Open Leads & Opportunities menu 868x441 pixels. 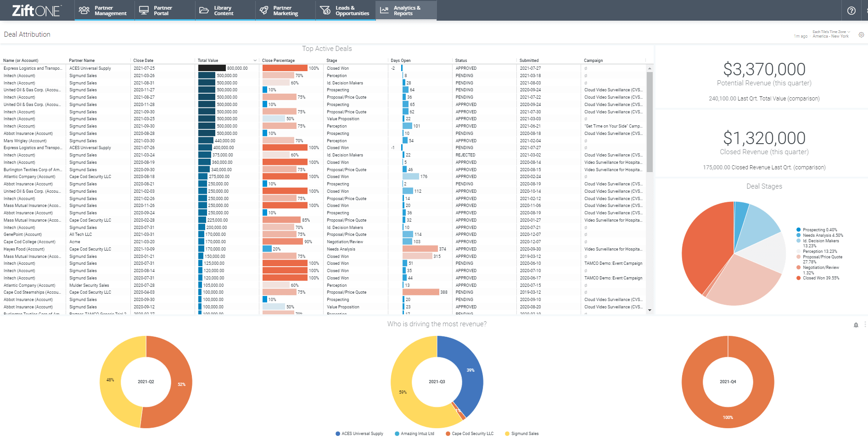click(x=346, y=11)
